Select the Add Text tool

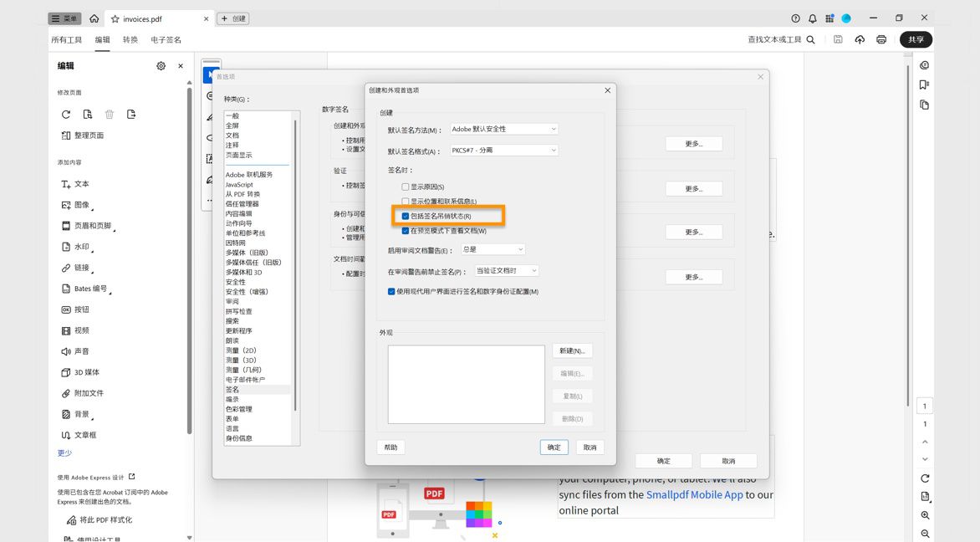click(x=75, y=184)
